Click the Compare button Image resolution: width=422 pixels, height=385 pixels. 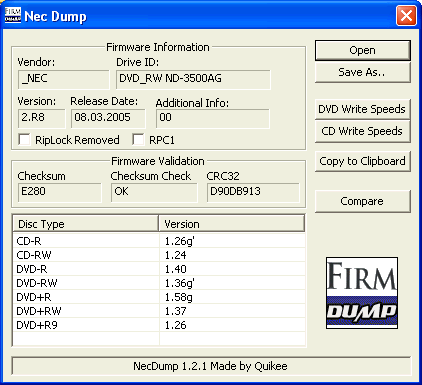pyautogui.click(x=363, y=201)
